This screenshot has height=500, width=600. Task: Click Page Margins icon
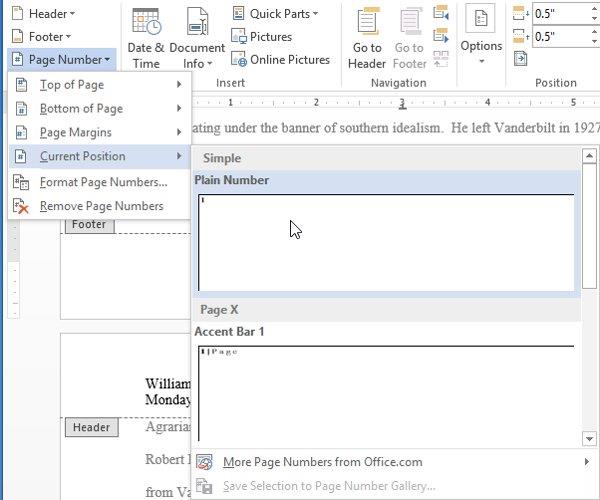pyautogui.click(x=21, y=132)
